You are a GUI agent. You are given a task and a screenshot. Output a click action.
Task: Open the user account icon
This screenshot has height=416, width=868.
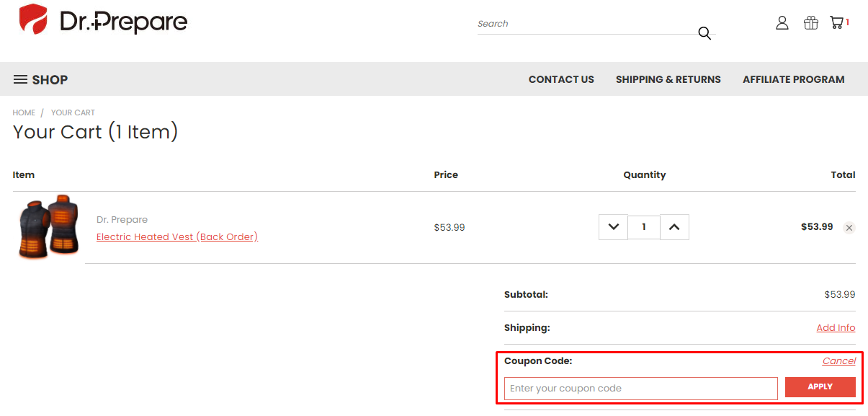click(x=782, y=23)
